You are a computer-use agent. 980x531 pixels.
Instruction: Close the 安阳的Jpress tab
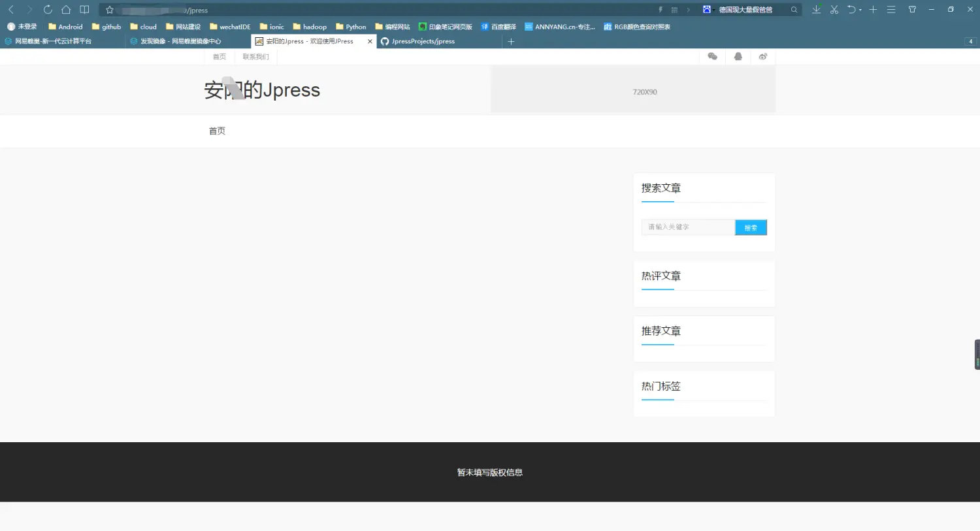coord(370,41)
